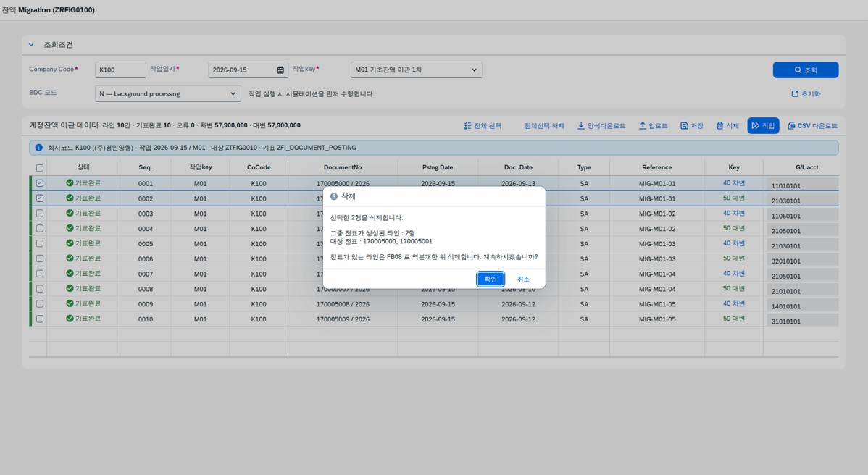Toggle the header select-all checkbox
Screen dimensions: 868x475
pyautogui.click(x=40, y=167)
